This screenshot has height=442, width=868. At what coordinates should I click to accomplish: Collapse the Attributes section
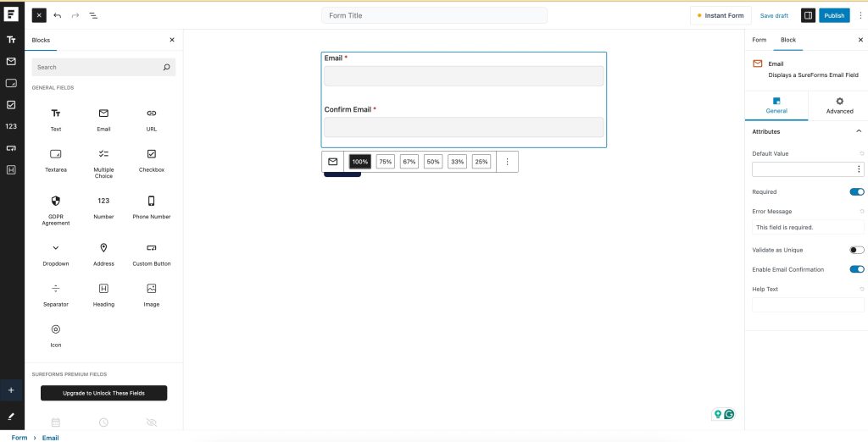point(858,131)
